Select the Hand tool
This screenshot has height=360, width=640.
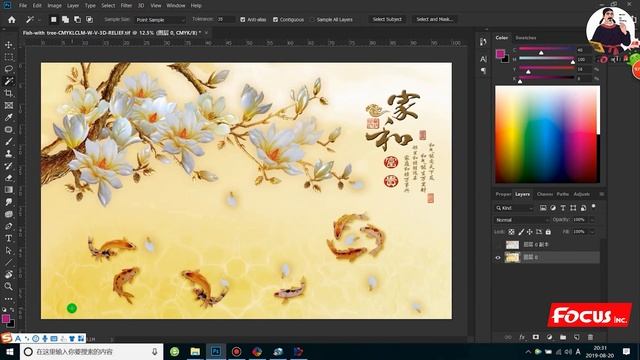[9, 274]
